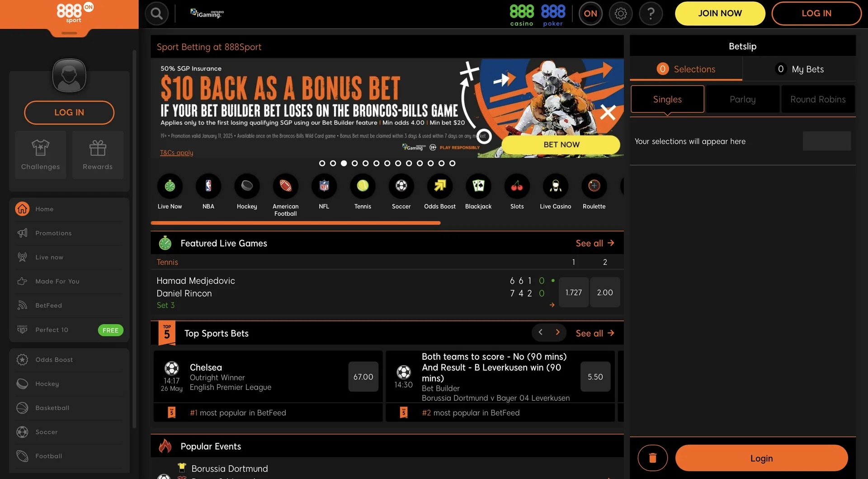Select the fourth banner carousel dot
The image size is (868, 479).
click(354, 163)
